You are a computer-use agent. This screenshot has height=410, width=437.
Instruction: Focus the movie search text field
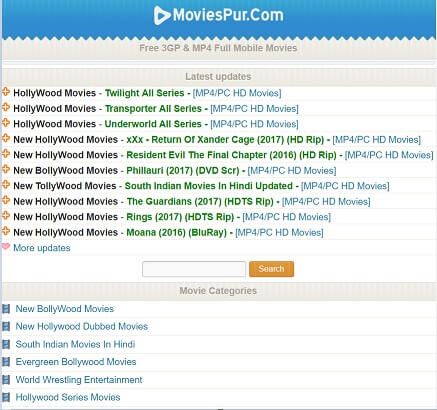coord(194,269)
